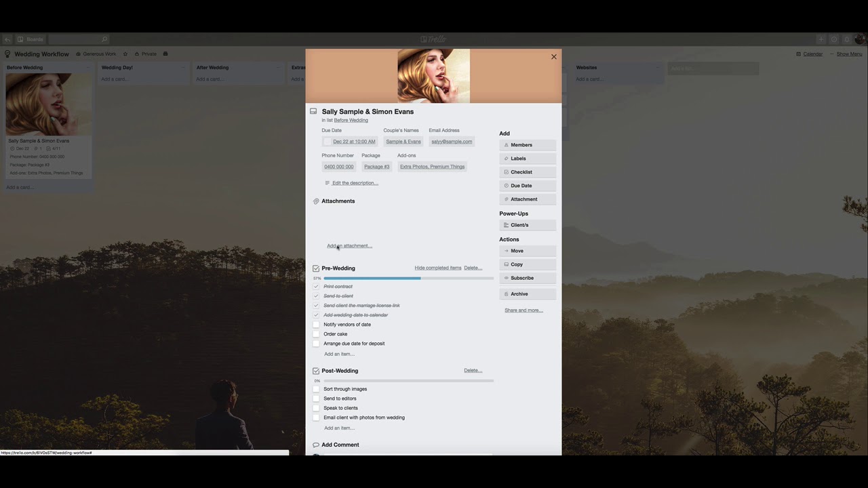
Task: Change the Private visibility setting
Action: [x=146, y=54]
